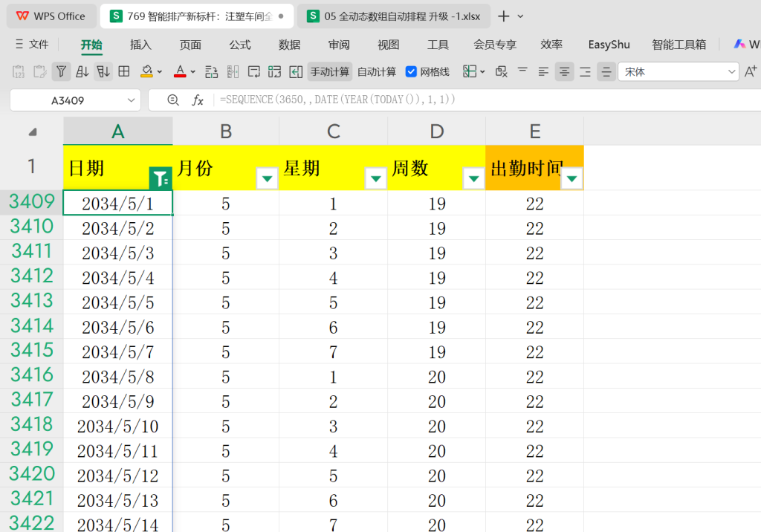Click the zoom magnifier icon in formula bar

coord(172,100)
